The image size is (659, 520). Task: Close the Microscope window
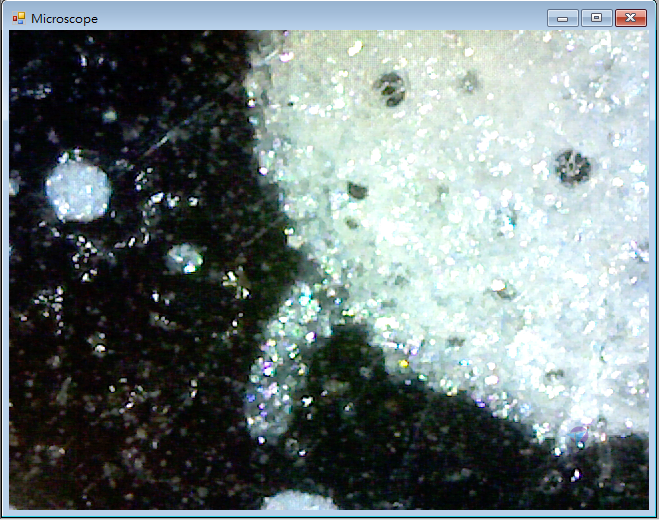(630, 18)
